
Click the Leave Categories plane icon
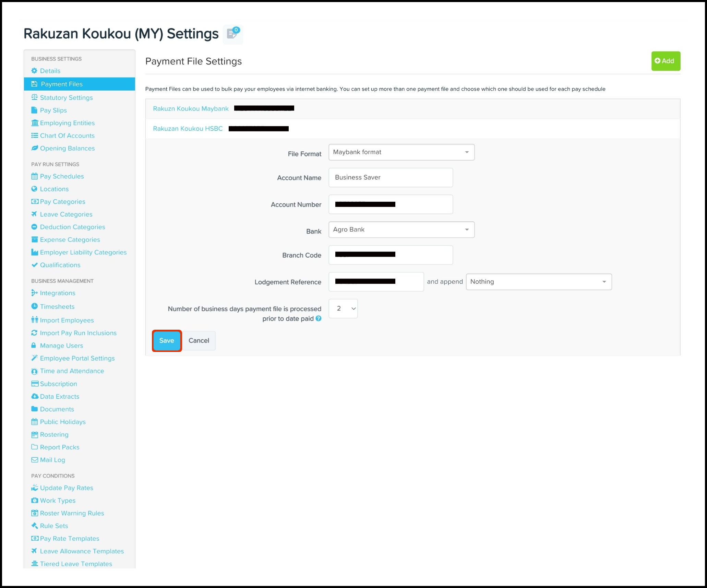coord(34,214)
